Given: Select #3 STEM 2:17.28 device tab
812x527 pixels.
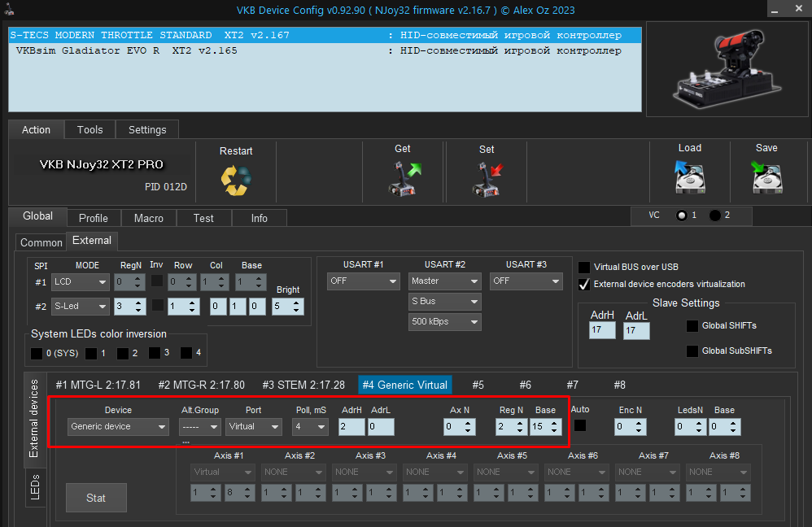Looking at the screenshot, I should click(303, 385).
